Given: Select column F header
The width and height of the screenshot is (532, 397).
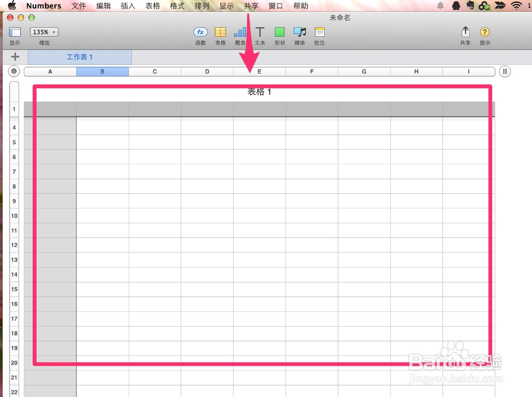Looking at the screenshot, I should pos(312,72).
